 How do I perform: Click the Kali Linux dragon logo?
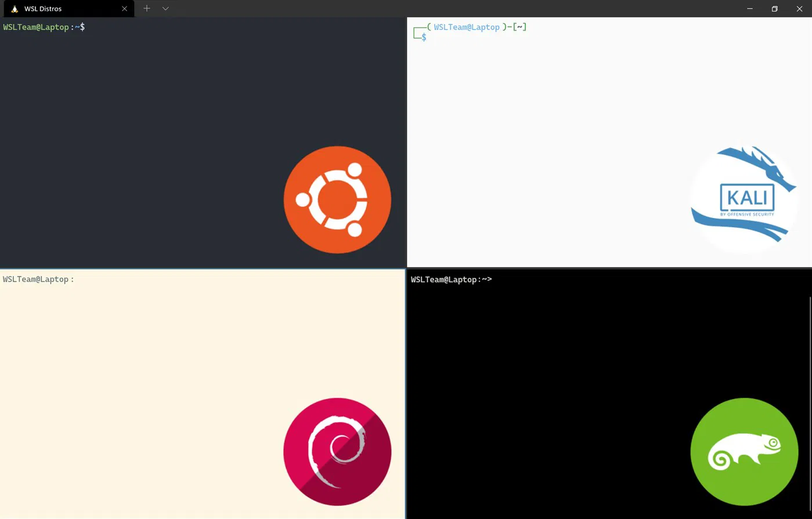[x=744, y=199]
